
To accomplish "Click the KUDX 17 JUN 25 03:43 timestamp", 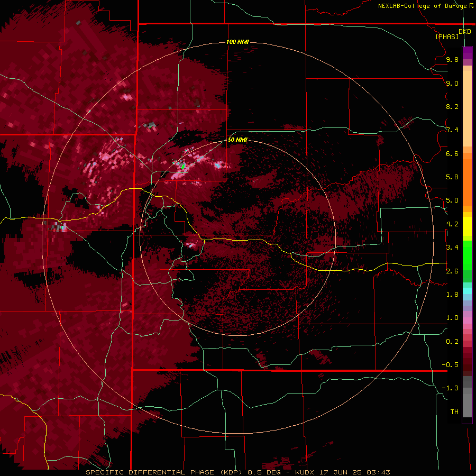I will 343,472.
